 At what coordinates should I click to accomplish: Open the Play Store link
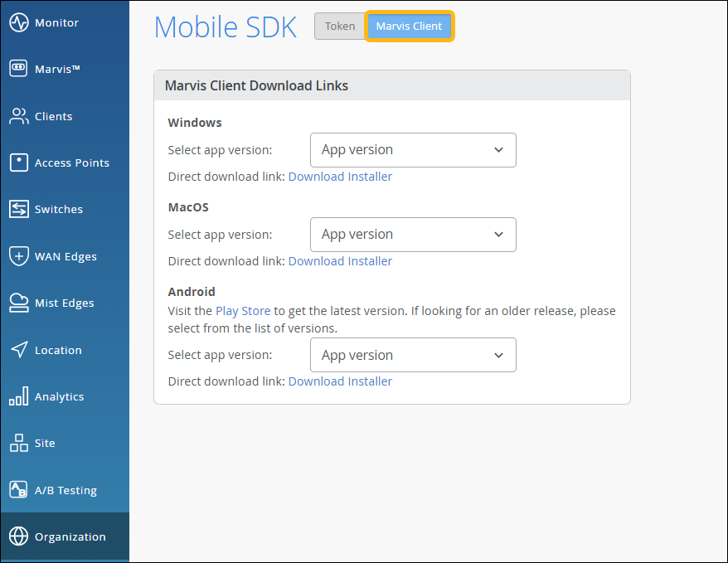243,310
